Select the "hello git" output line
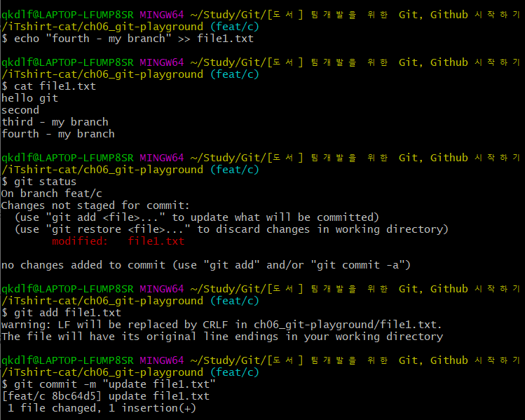Image resolution: width=525 pixels, height=420 pixels. 30,98
